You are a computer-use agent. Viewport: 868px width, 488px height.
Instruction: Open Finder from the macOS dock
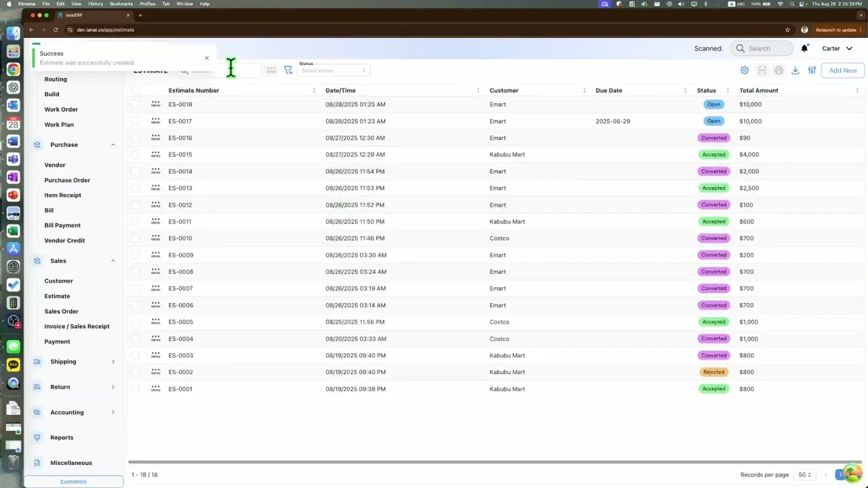(13, 33)
